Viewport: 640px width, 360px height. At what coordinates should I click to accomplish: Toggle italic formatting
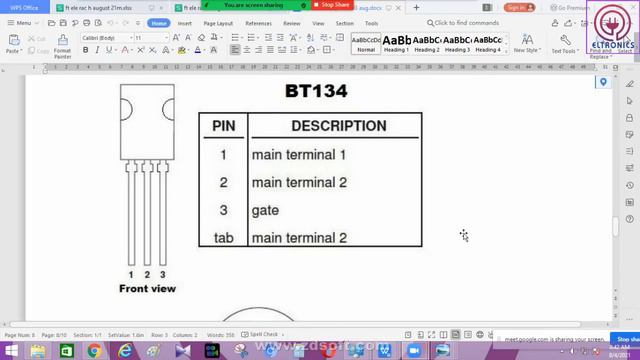[x=97, y=50]
